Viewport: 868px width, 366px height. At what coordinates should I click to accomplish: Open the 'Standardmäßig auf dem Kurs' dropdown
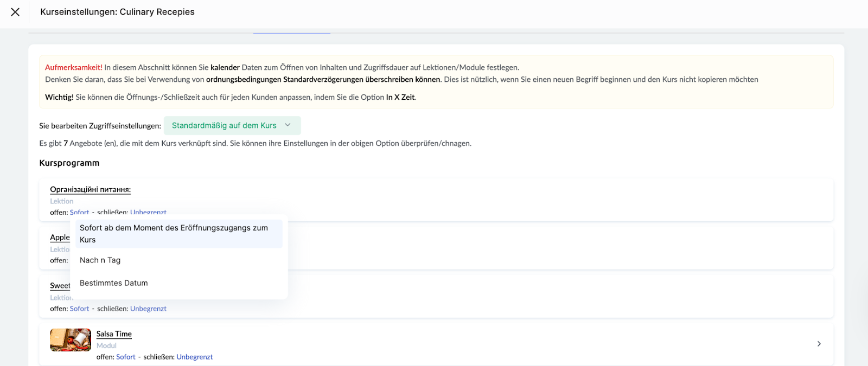(224, 125)
